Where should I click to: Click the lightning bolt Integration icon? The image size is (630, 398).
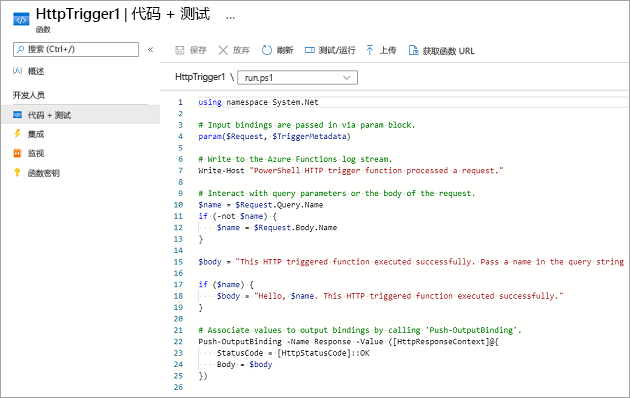pos(17,134)
